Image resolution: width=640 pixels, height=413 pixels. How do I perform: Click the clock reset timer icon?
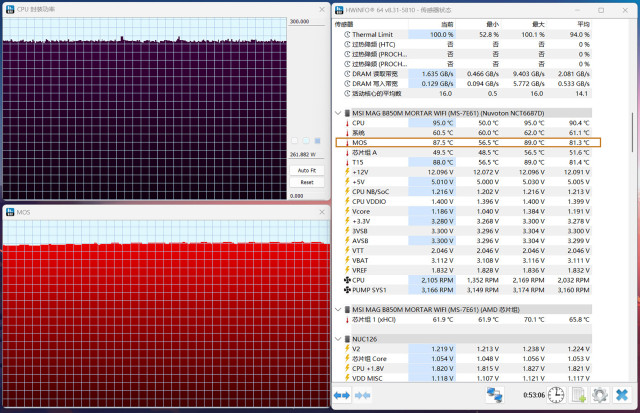click(x=555, y=395)
